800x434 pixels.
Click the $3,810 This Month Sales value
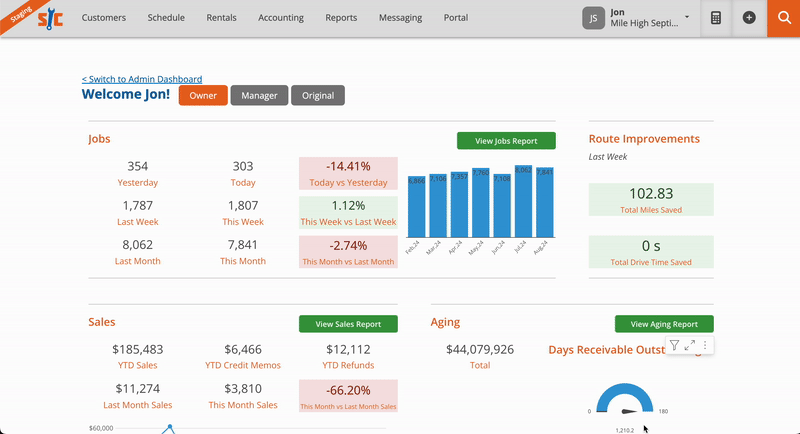[x=243, y=389]
